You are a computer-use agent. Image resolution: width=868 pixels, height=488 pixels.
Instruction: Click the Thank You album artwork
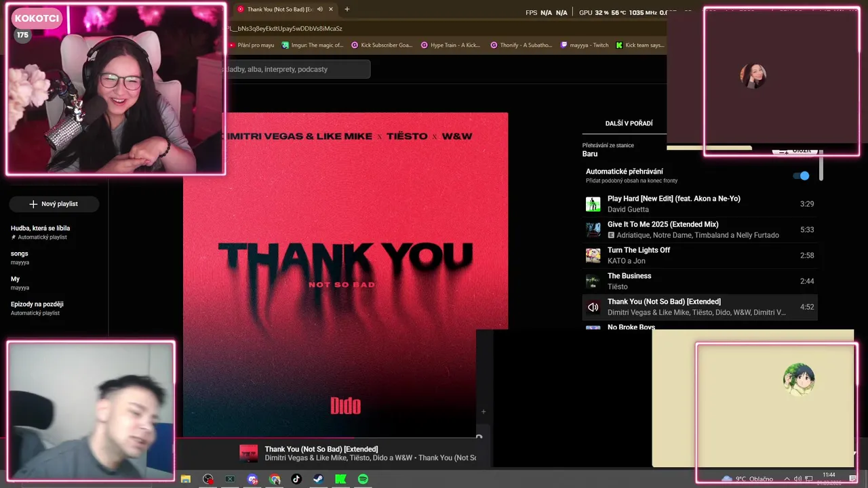345,274
